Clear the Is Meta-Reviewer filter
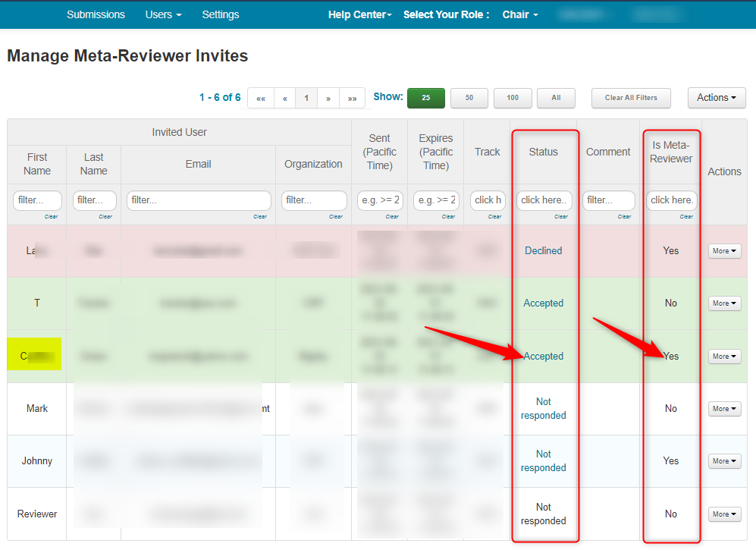Viewport: 756px width, 550px height. click(686, 217)
